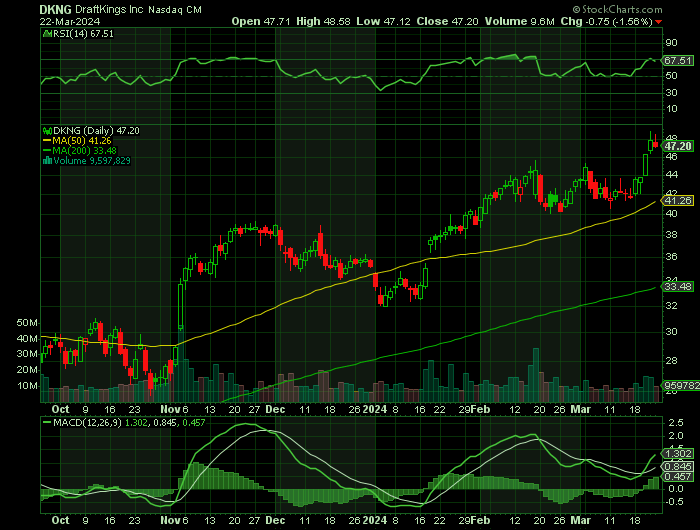Click the Dec label on price chart date axis

click(275, 409)
